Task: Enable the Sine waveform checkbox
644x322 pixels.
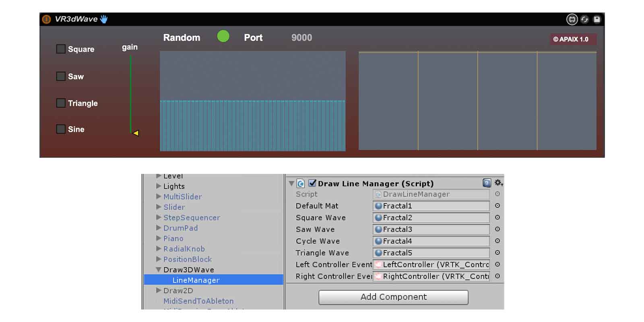Action: click(x=61, y=129)
